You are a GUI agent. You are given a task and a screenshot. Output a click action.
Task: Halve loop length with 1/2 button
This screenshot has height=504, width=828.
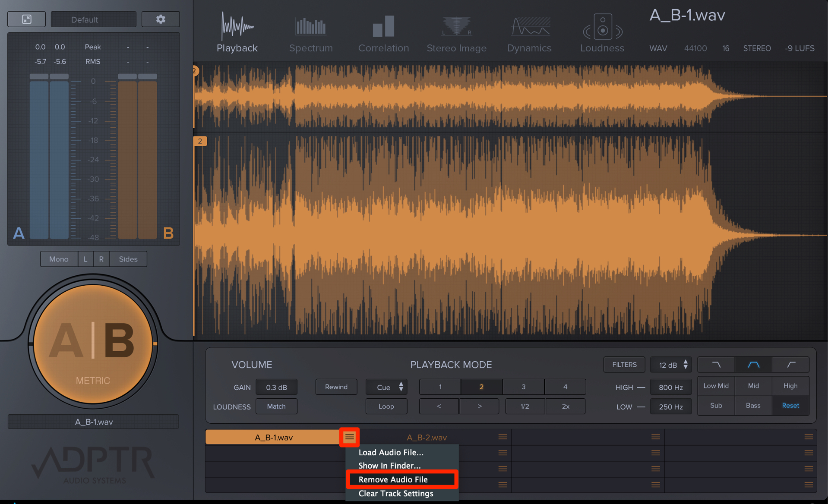525,406
